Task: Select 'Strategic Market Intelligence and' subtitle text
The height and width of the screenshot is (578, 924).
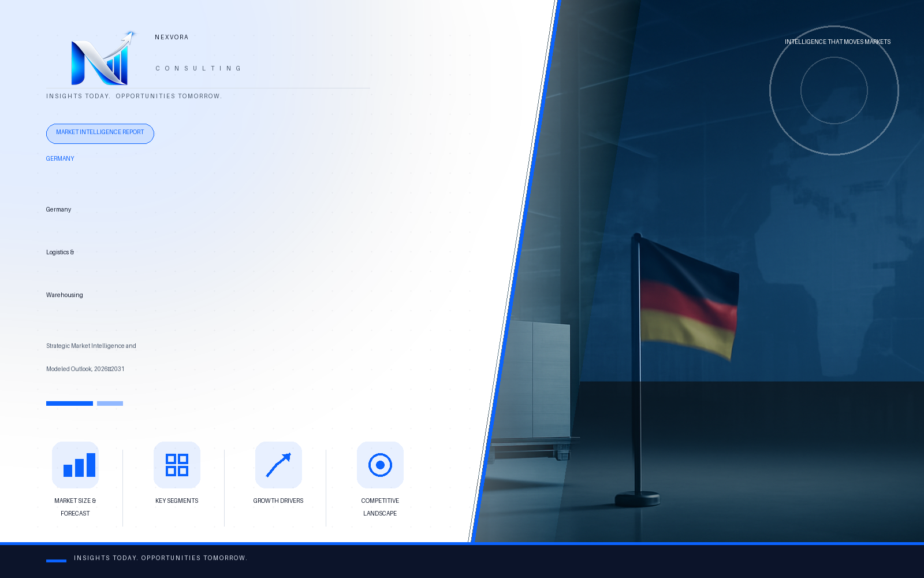Action: pos(91,346)
